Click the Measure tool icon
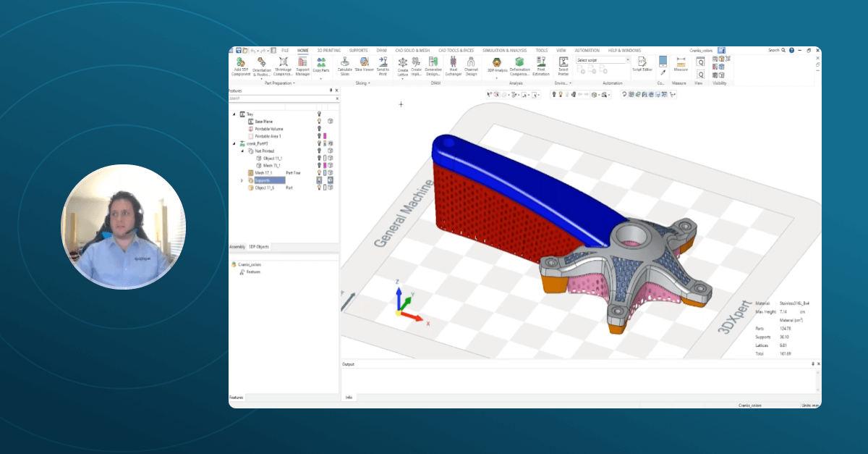The height and width of the screenshot is (454, 868). (x=681, y=64)
